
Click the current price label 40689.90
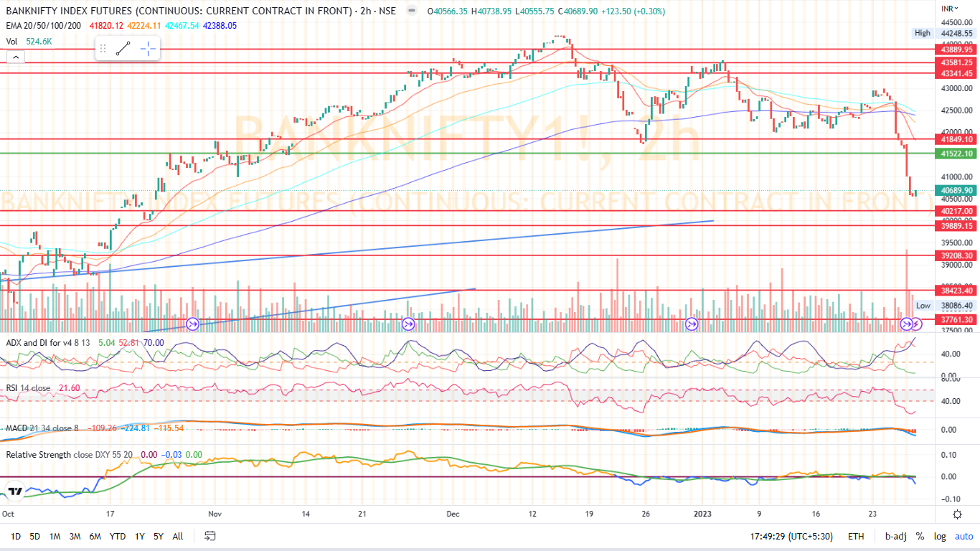[957, 190]
